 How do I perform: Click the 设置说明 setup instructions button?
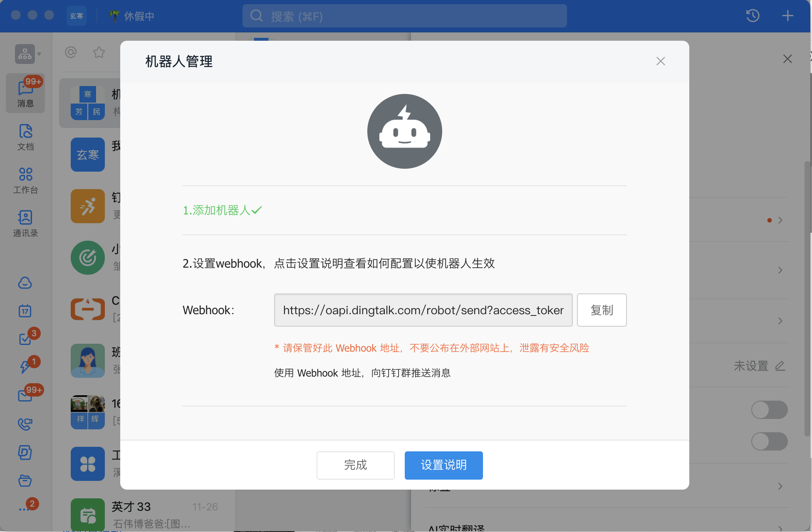(x=443, y=465)
